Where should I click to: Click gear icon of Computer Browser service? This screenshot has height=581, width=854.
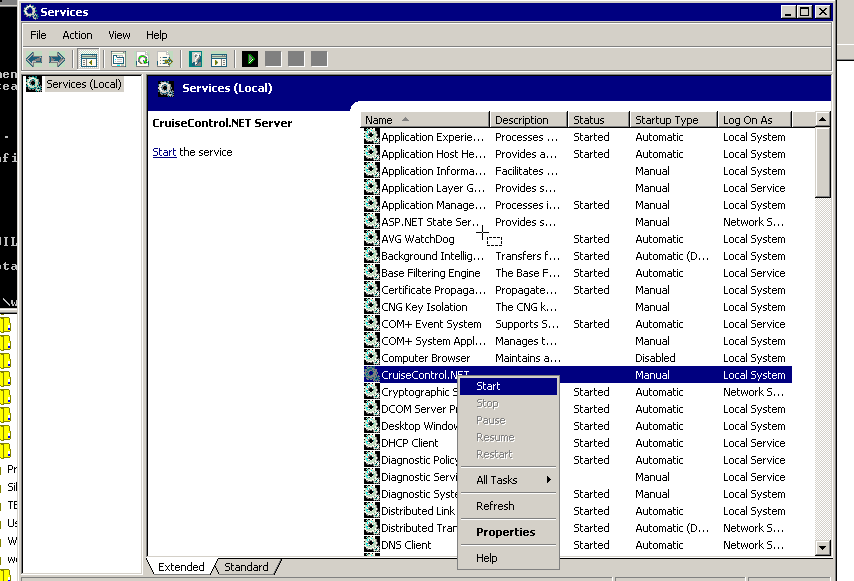point(371,357)
